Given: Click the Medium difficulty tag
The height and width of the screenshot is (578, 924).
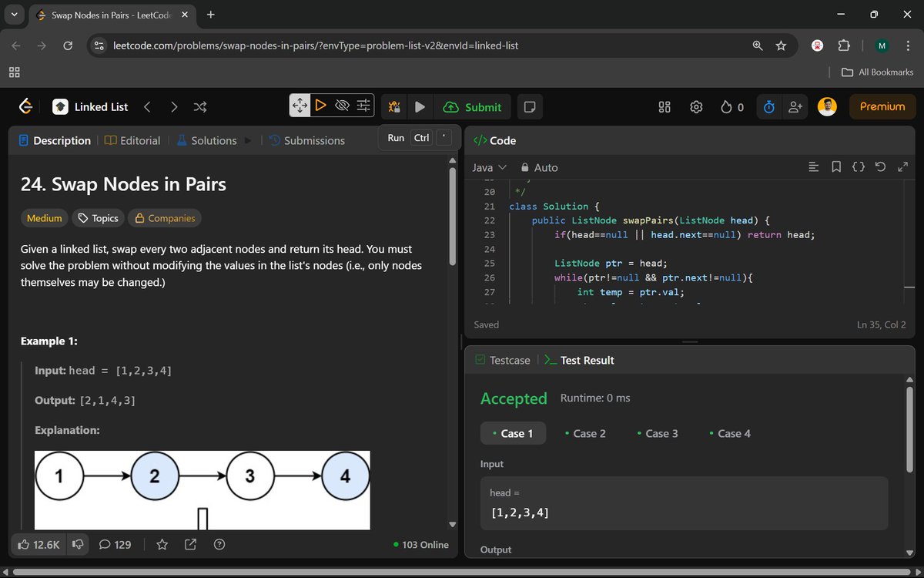Looking at the screenshot, I should 44,218.
